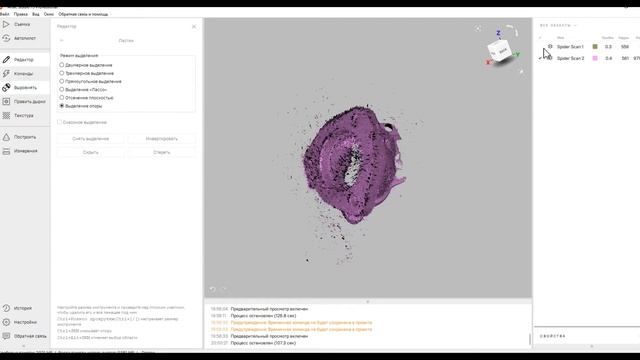Open the Текстура panel icon
Screen dimensions: 640x360
(6, 116)
